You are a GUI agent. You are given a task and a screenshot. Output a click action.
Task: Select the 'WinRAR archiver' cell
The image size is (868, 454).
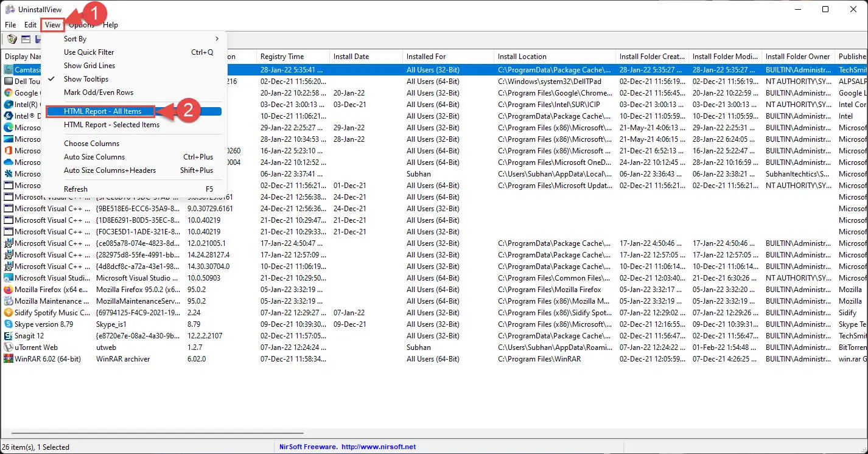[x=123, y=359]
